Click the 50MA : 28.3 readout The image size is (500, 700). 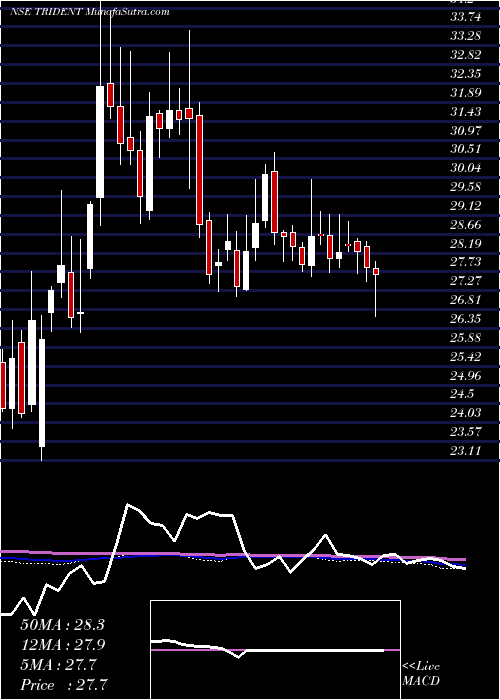pos(62,625)
